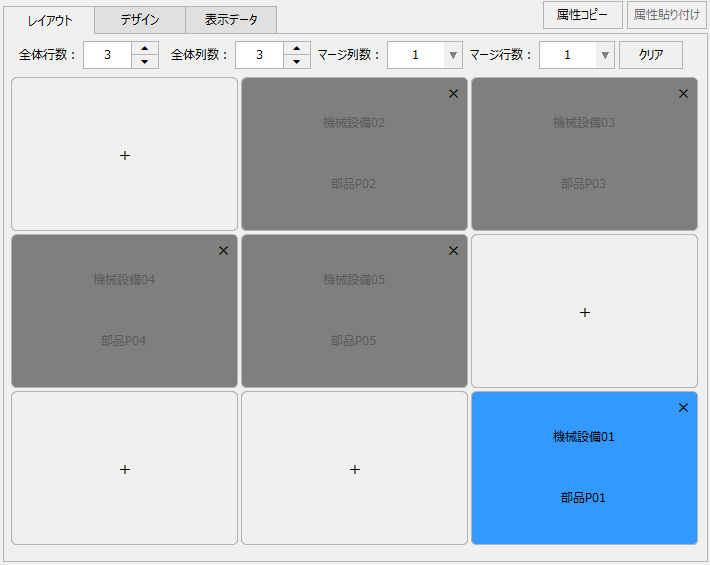Image resolution: width=710 pixels, height=565 pixels.
Task: Click the 部品P03 label
Action: 583,184
